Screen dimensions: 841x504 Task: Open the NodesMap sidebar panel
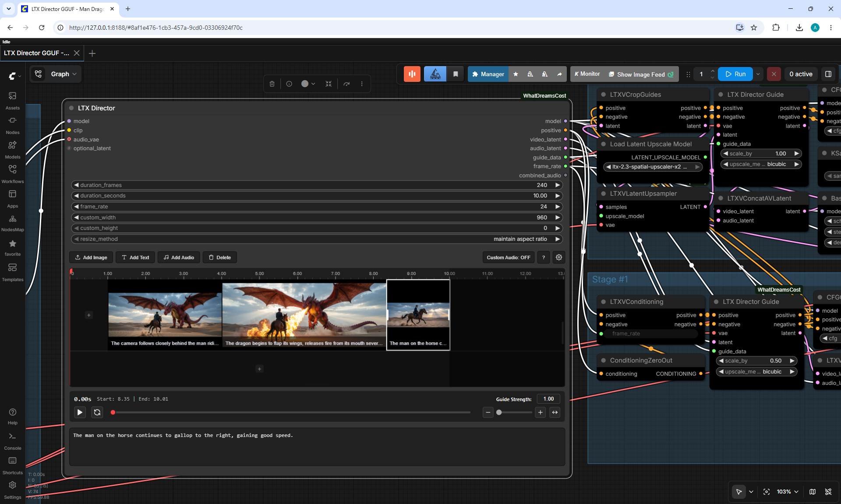[x=12, y=223]
